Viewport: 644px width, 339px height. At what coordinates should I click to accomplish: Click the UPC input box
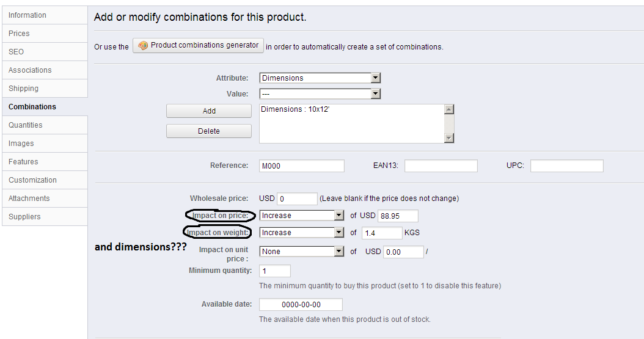pos(566,166)
